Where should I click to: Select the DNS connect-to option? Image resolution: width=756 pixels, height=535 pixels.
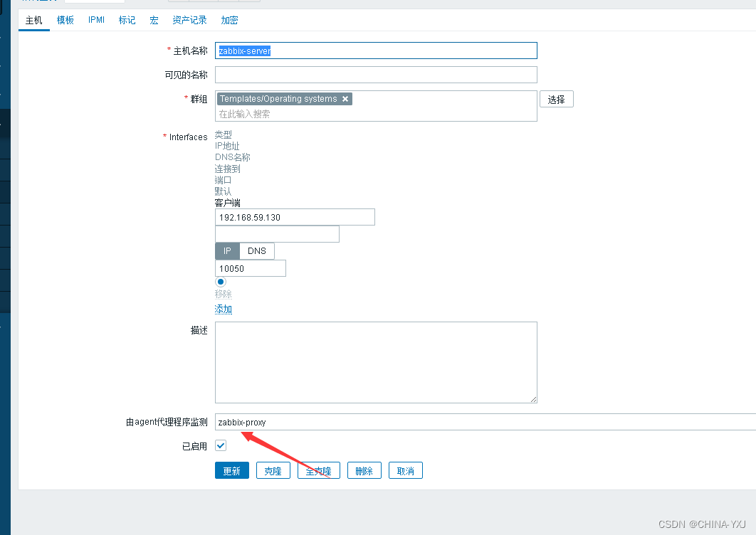[257, 251]
